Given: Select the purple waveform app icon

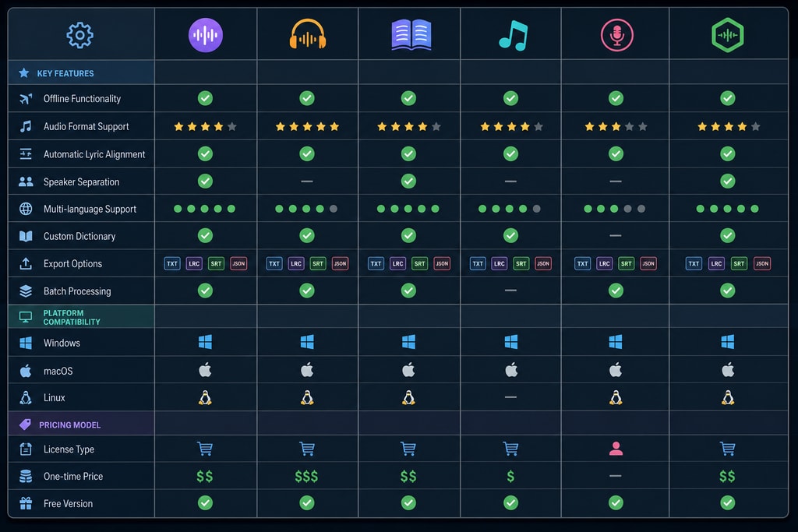Looking at the screenshot, I should pyautogui.click(x=206, y=35).
